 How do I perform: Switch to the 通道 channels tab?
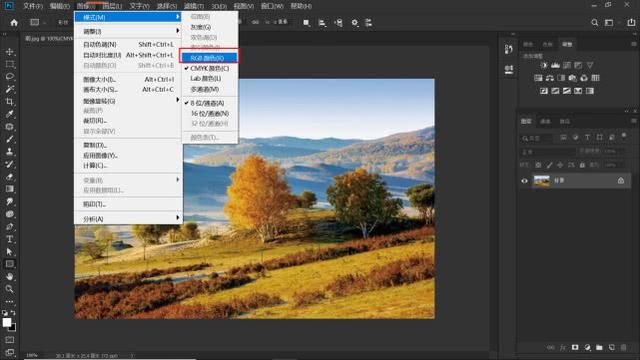[x=545, y=121]
